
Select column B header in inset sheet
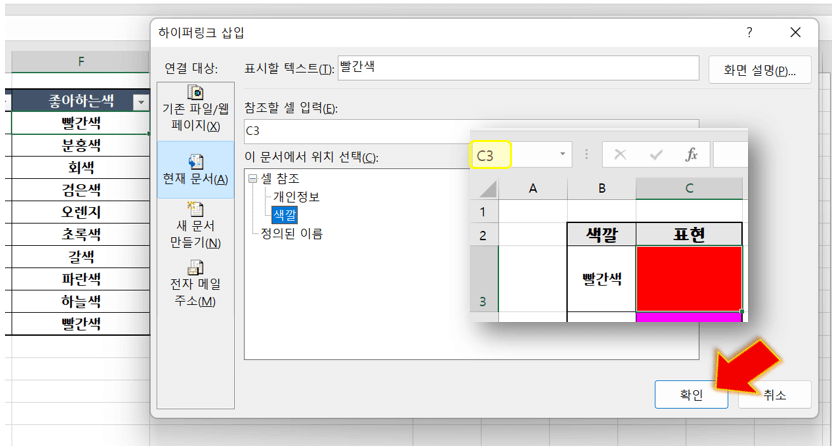602,189
